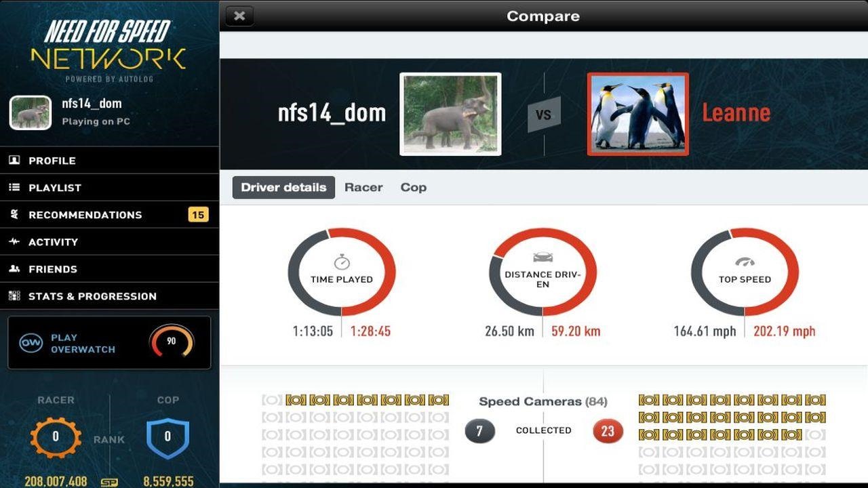The width and height of the screenshot is (868, 488).
Task: Click the nfs14_dom name in the Compare header
Action: (x=332, y=113)
